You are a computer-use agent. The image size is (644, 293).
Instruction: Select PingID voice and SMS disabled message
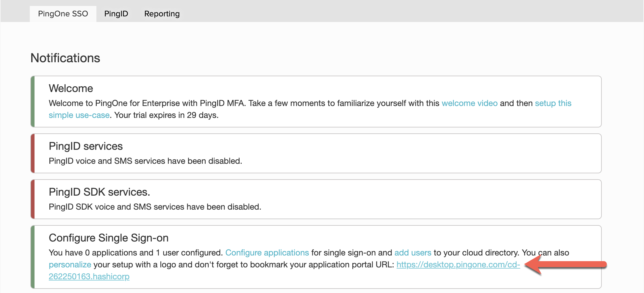pos(146,161)
